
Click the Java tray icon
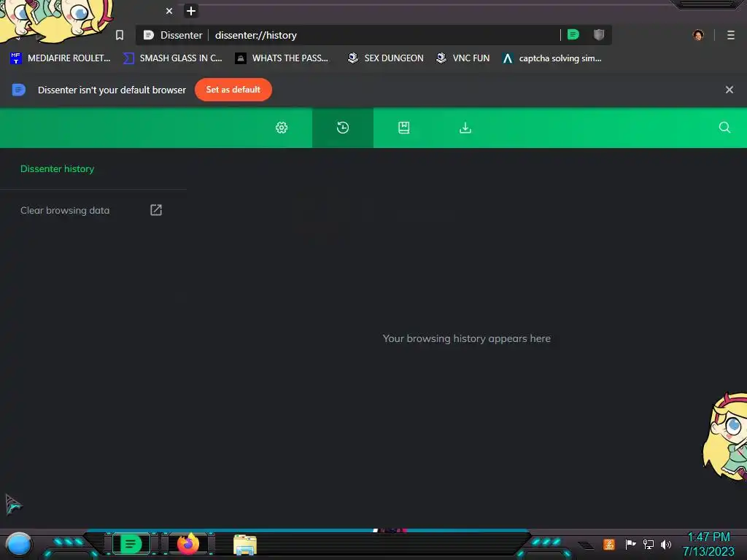[609, 544]
